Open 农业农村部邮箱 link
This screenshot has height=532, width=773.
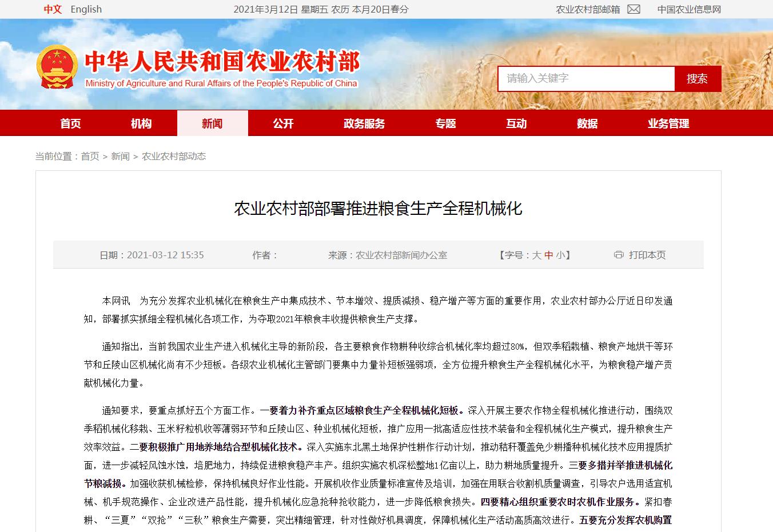(588, 9)
